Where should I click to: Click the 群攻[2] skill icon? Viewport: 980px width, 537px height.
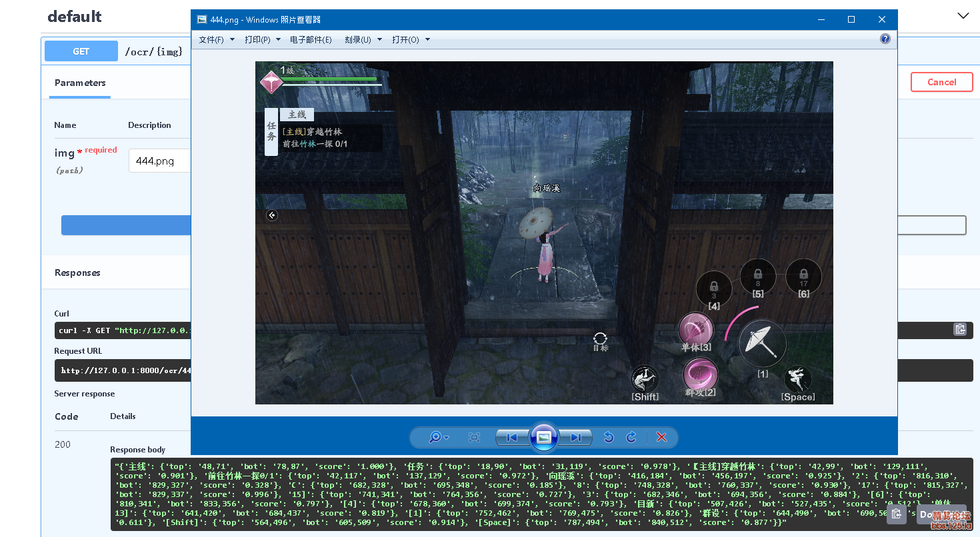(700, 375)
